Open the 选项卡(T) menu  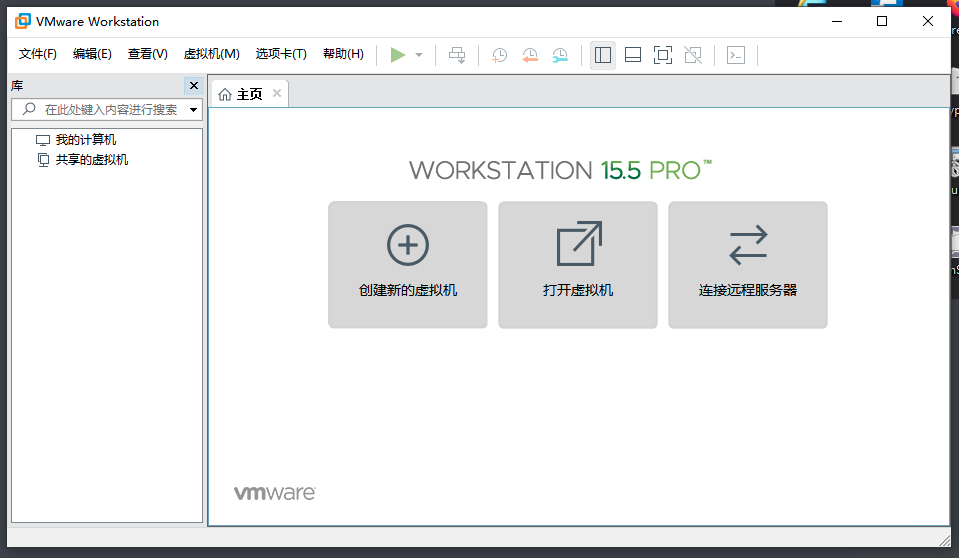pos(281,54)
